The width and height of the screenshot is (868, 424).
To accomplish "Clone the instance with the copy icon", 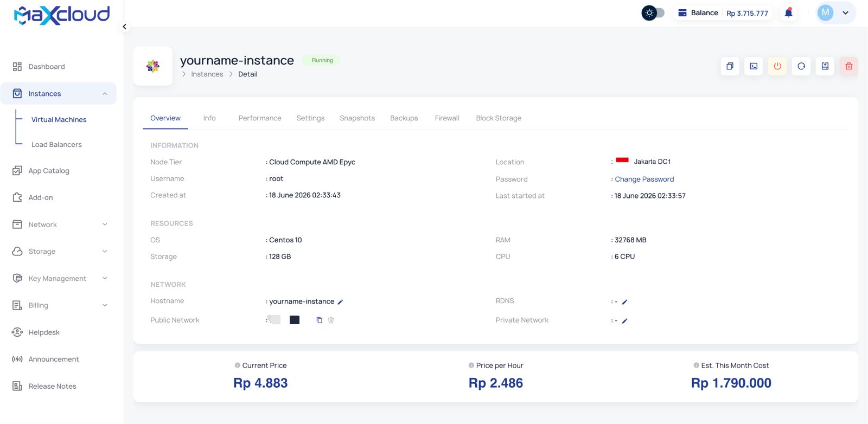I will click(730, 66).
